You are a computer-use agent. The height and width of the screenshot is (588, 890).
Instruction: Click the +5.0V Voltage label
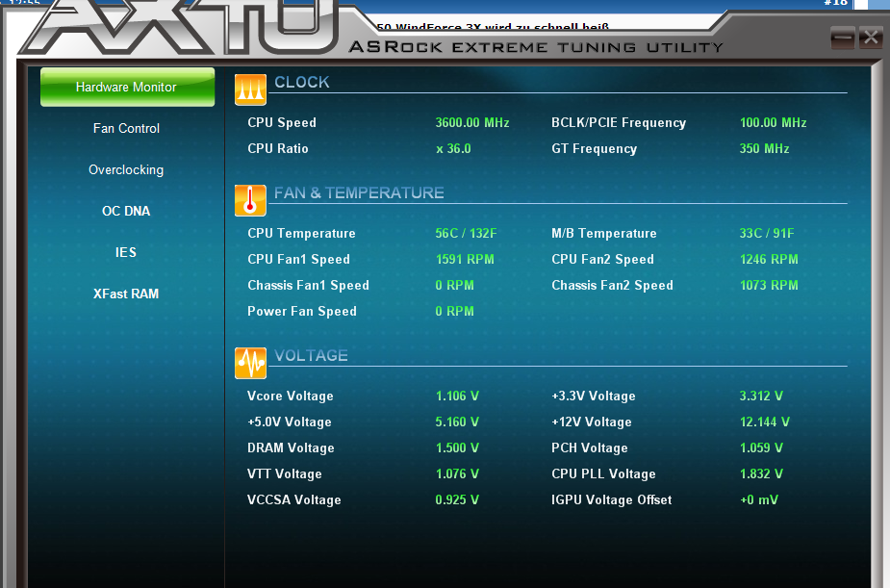(289, 422)
